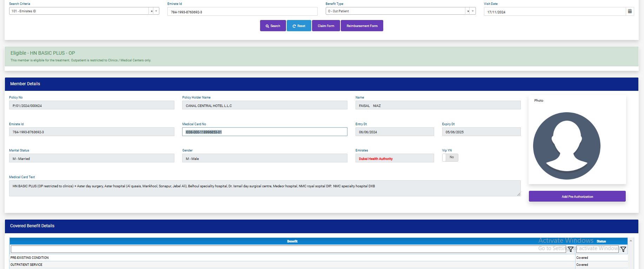Clear the Benefit Type selection with x

468,11
